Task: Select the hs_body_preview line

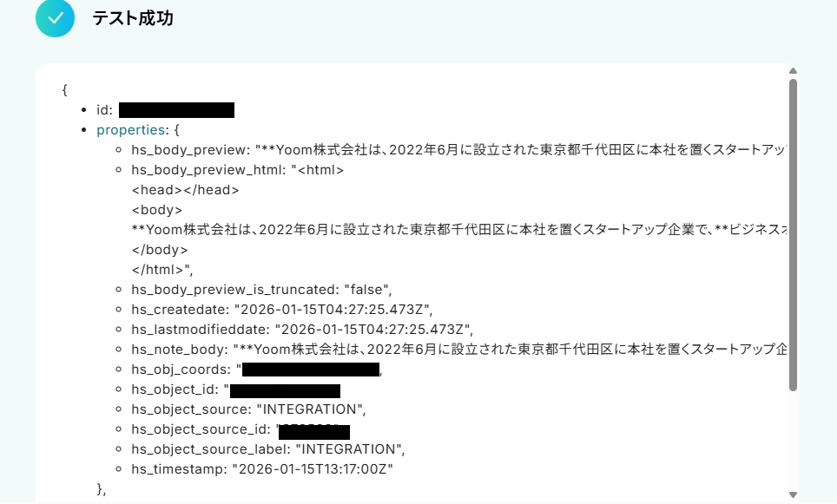Action: point(458,150)
